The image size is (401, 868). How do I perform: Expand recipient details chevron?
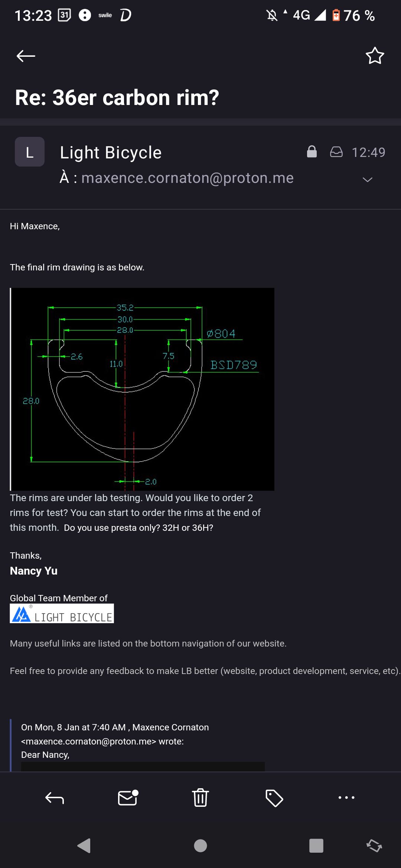click(367, 180)
